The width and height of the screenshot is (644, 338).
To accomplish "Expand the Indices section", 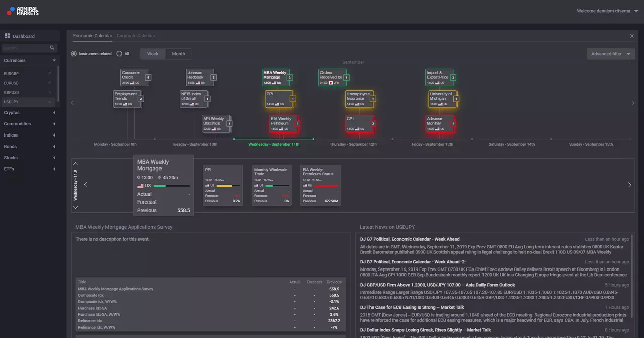I will click(30, 135).
